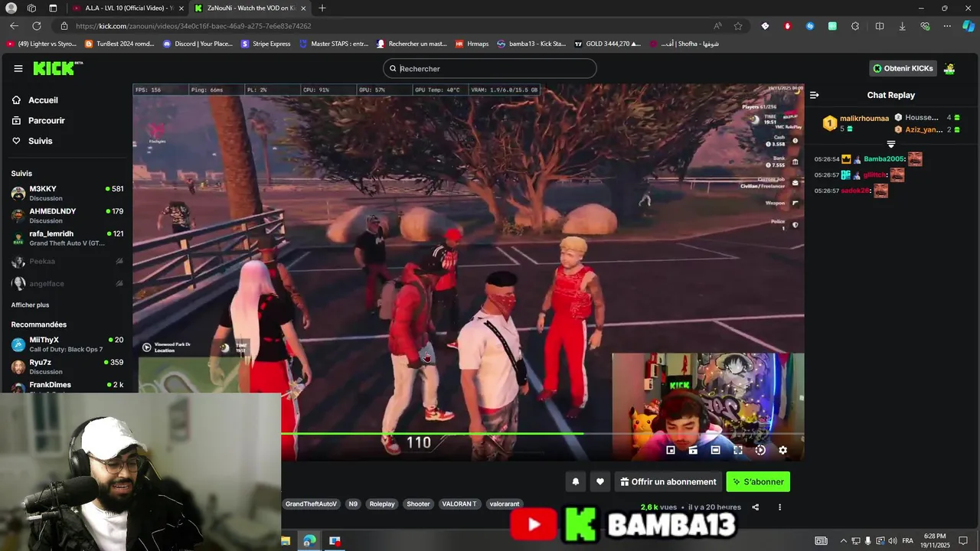Image resolution: width=980 pixels, height=551 pixels.
Task: Open followed channel AHMEDLNDY
Action: pyautogui.click(x=67, y=215)
